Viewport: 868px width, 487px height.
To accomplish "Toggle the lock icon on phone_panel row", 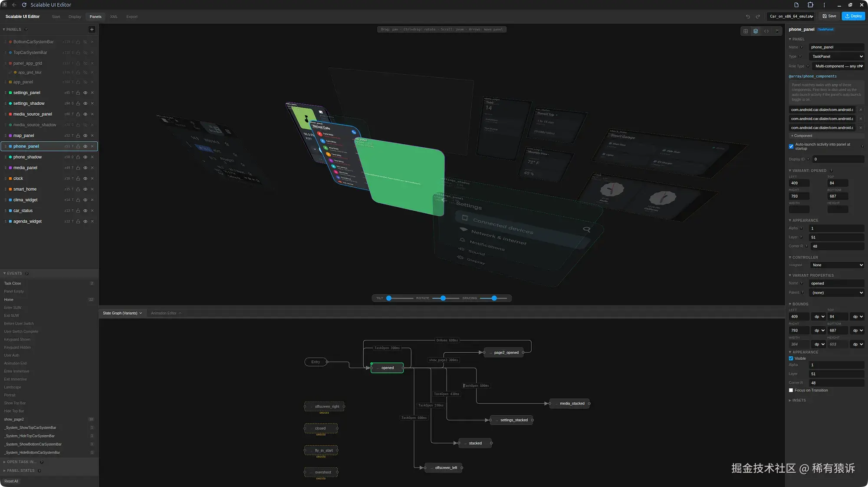I will 78,146.
